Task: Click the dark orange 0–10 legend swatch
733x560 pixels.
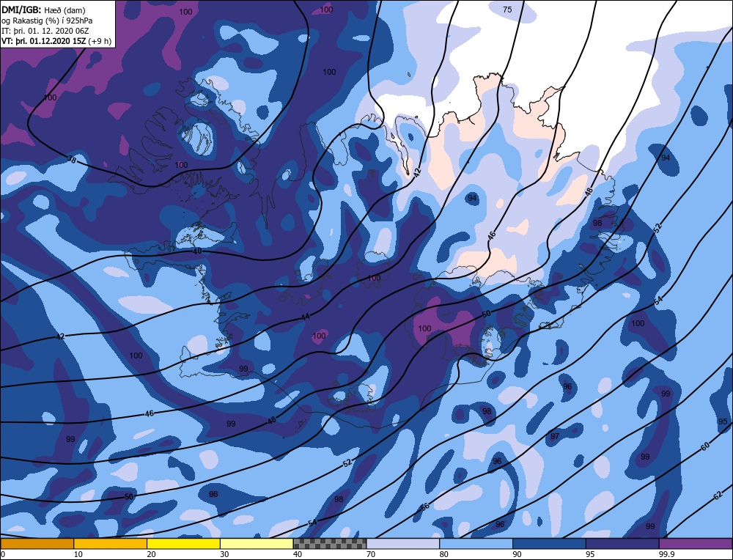Action: coord(37,544)
